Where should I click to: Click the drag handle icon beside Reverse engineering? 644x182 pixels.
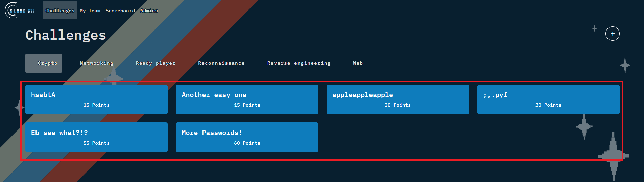tap(259, 63)
